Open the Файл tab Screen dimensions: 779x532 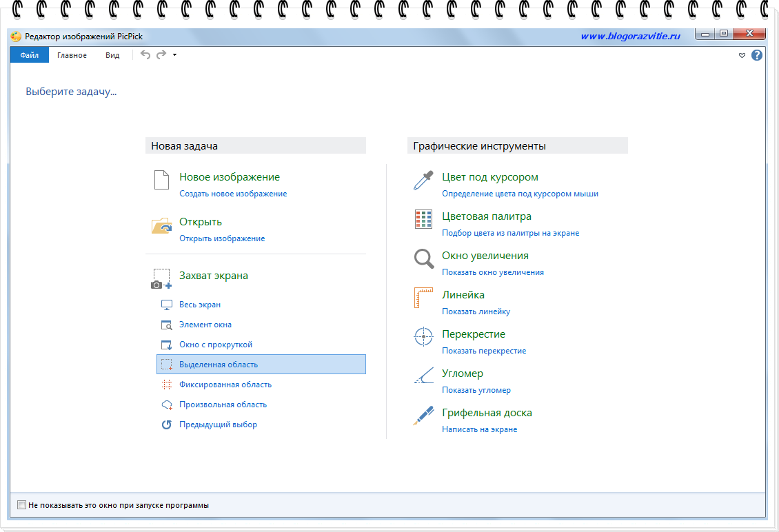click(x=29, y=55)
